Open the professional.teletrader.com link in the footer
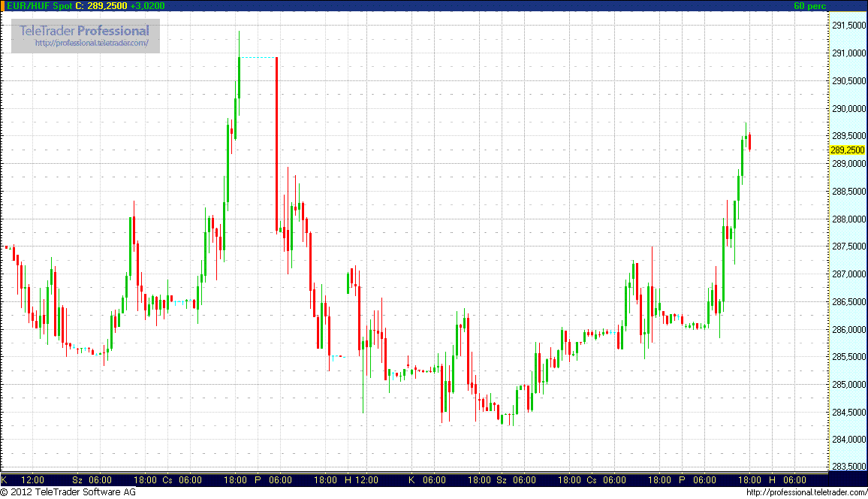Screen dimensions: 868x499 point(806,492)
